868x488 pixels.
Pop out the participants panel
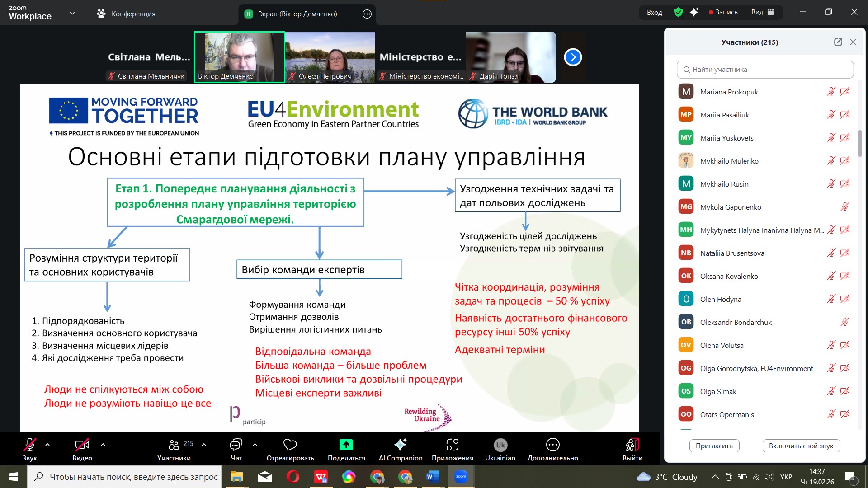coord(838,42)
